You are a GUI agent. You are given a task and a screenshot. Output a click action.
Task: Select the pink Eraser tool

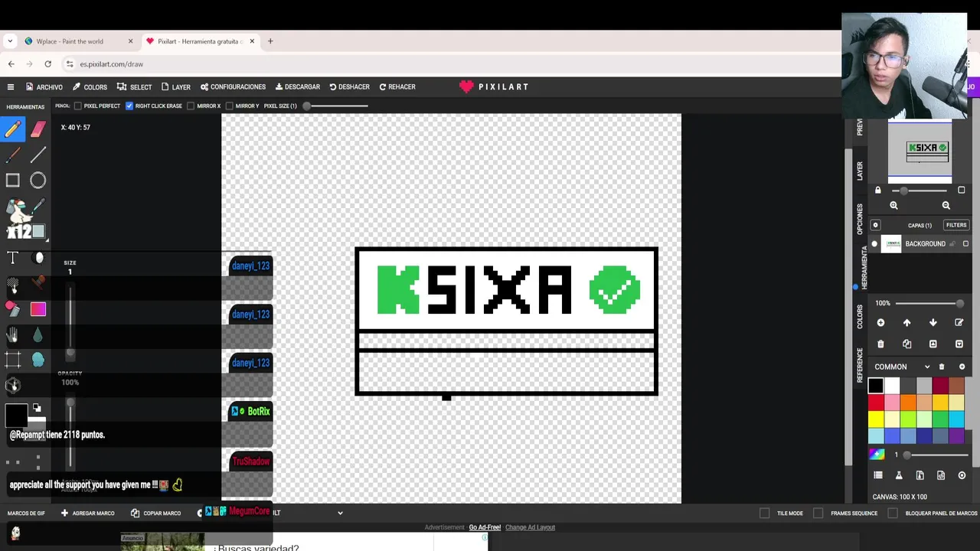pyautogui.click(x=38, y=129)
